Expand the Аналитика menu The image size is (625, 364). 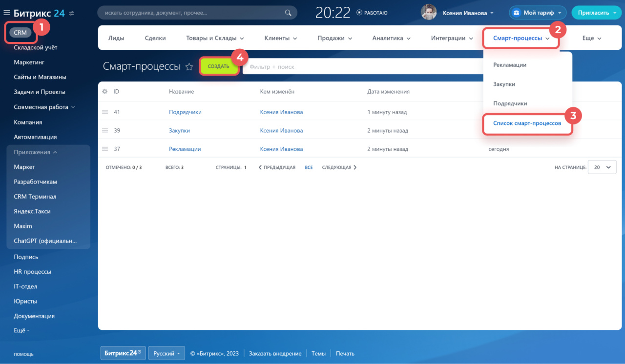392,38
